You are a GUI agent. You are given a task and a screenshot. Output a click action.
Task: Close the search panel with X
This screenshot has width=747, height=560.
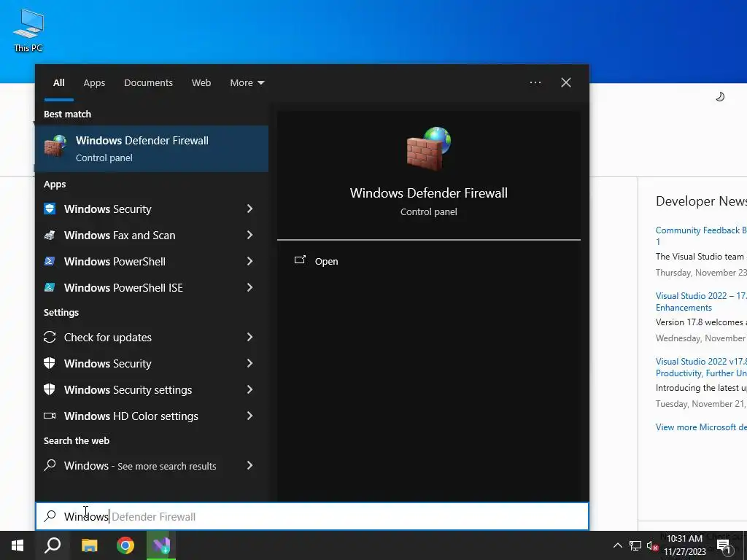(566, 82)
